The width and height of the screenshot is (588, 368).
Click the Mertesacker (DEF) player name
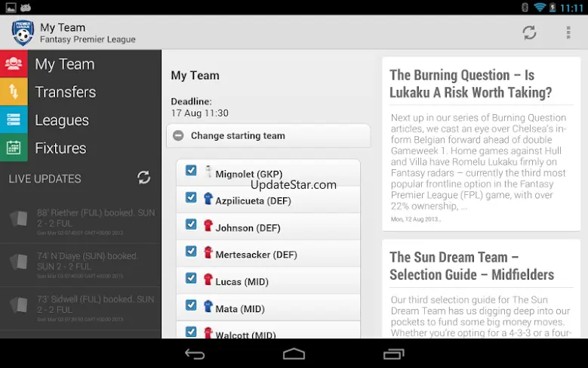point(256,255)
